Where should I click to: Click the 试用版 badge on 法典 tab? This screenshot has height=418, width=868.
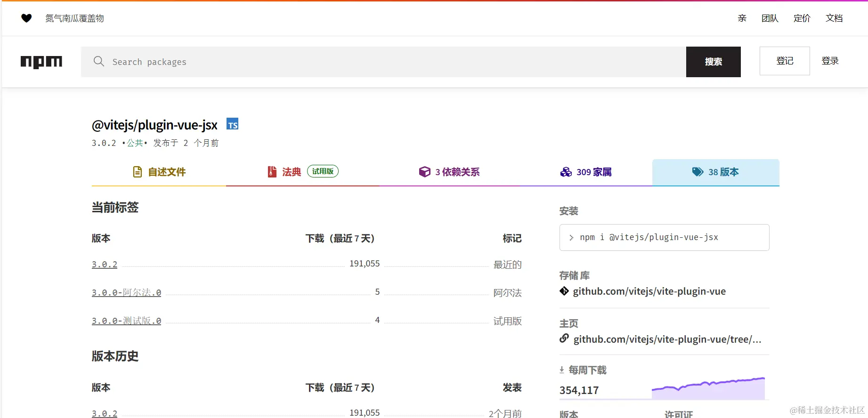323,171
